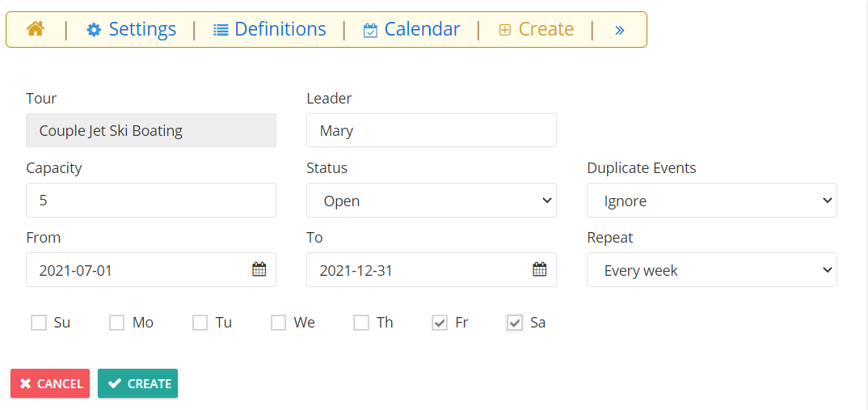This screenshot has height=410, width=868.
Task: Click the Create plus-box icon
Action: pos(504,30)
